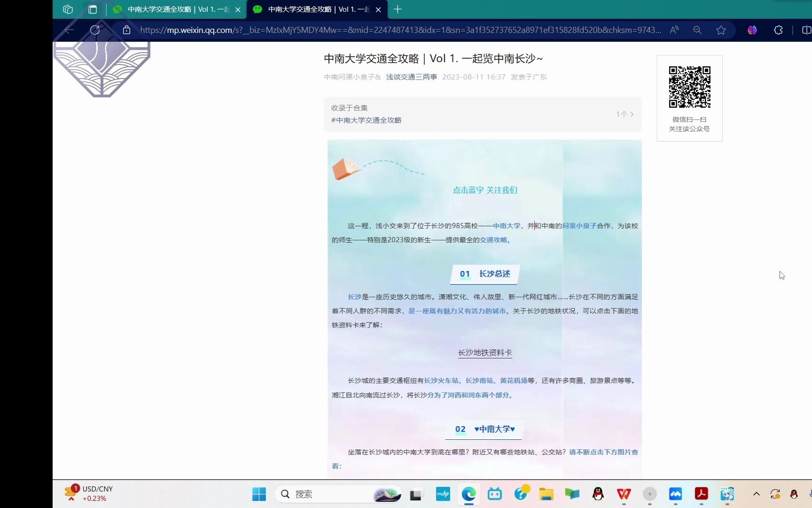Open the 长沙地铁资料卡 link

(485, 353)
